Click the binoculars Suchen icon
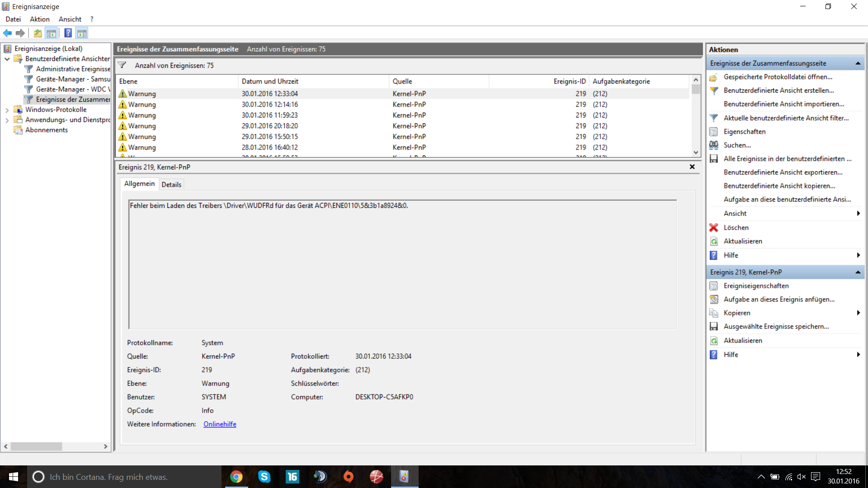This screenshot has height=488, width=868. 714,145
